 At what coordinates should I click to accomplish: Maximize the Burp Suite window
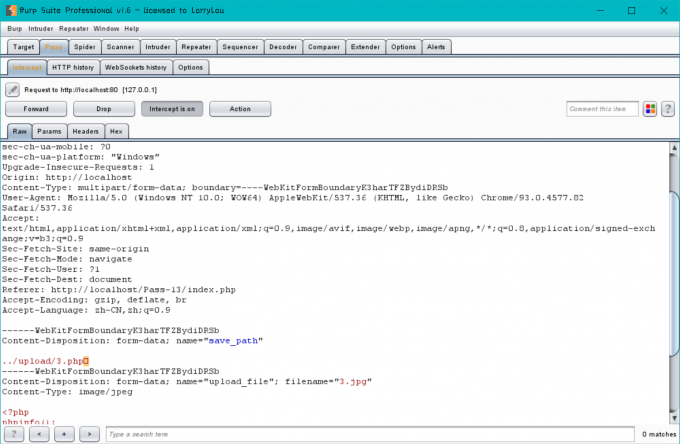coord(632,10)
